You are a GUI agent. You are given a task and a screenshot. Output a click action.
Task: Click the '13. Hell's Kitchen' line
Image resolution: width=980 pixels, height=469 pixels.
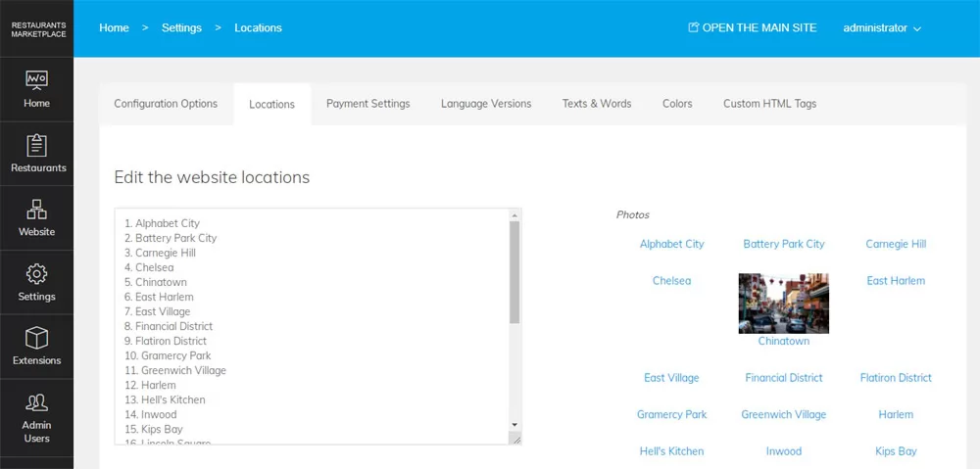tap(165, 399)
